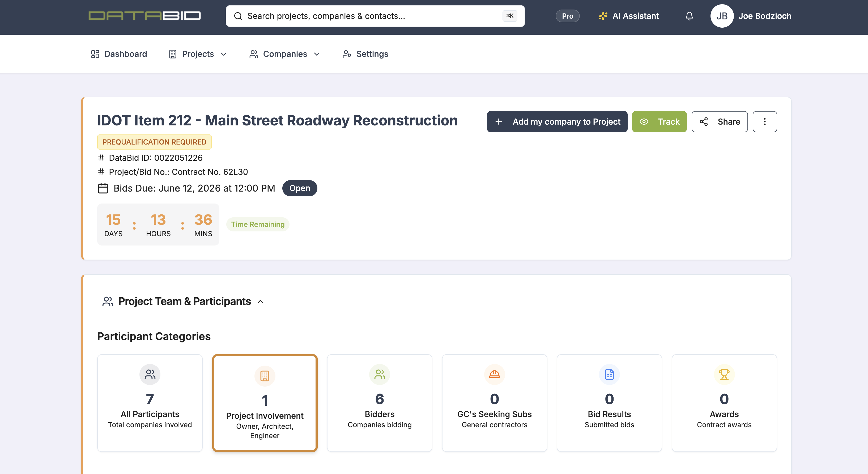Select the Project Involvement category card

pos(265,403)
